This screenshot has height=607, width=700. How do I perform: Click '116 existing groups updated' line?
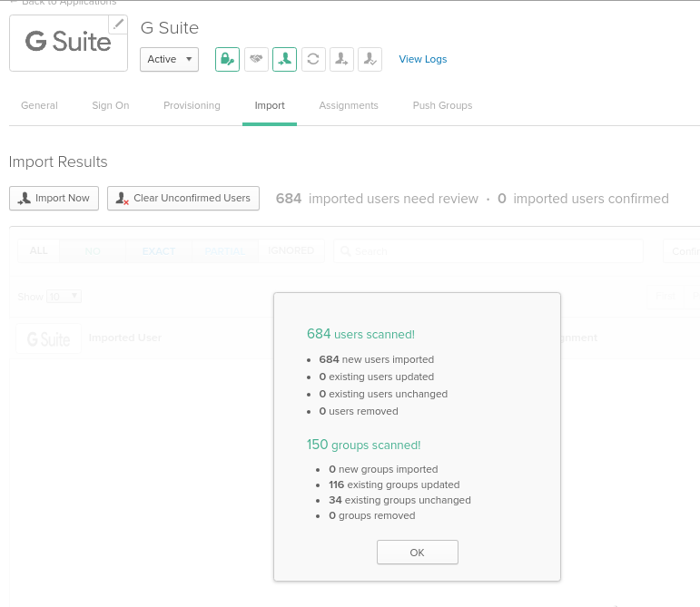[x=394, y=485]
